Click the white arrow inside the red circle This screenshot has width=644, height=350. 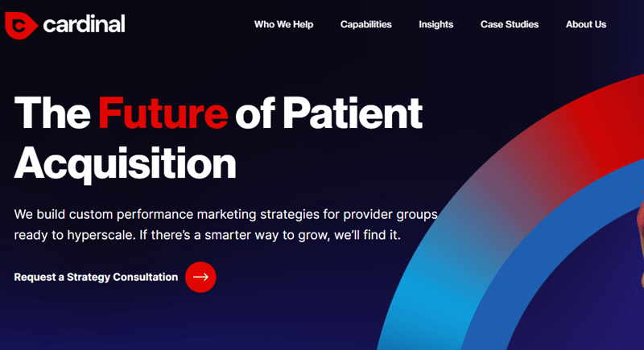(200, 277)
